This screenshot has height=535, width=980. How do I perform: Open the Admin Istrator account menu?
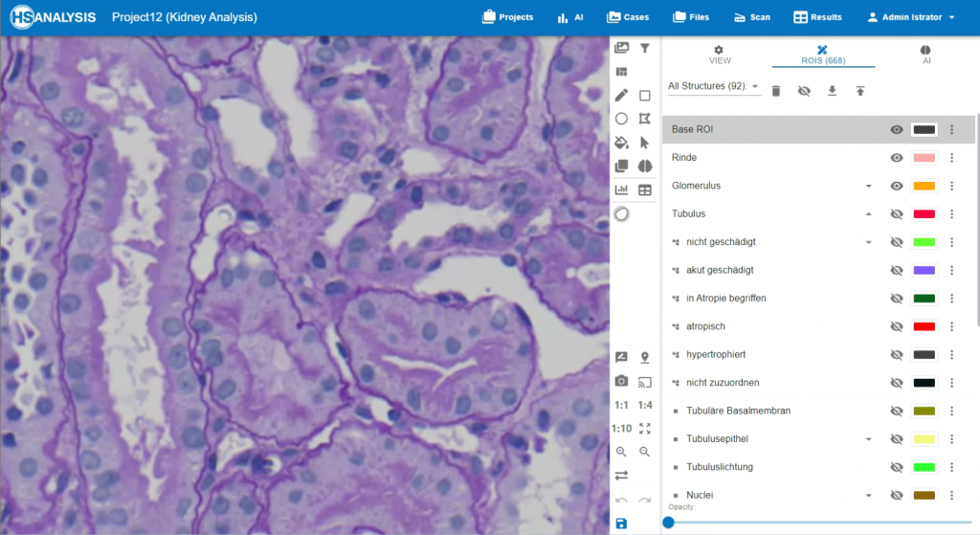910,17
